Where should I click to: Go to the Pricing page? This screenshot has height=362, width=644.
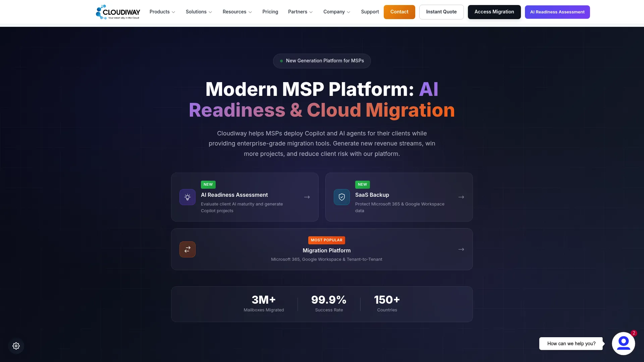click(x=270, y=12)
